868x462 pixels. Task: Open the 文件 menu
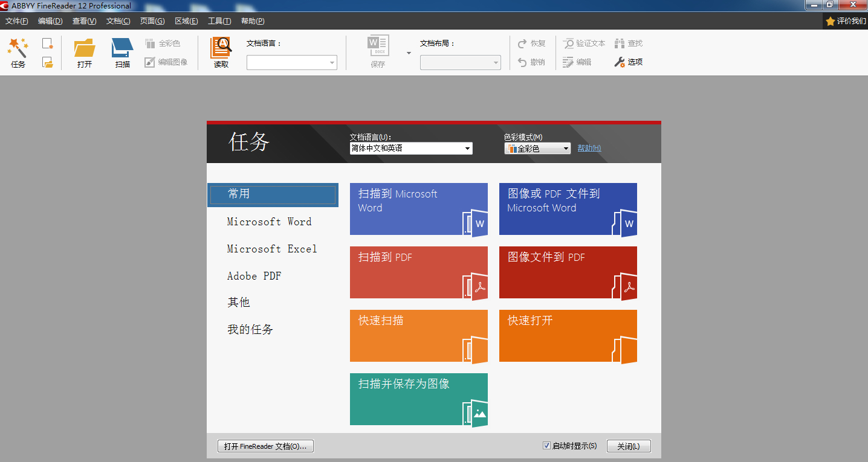coord(16,21)
